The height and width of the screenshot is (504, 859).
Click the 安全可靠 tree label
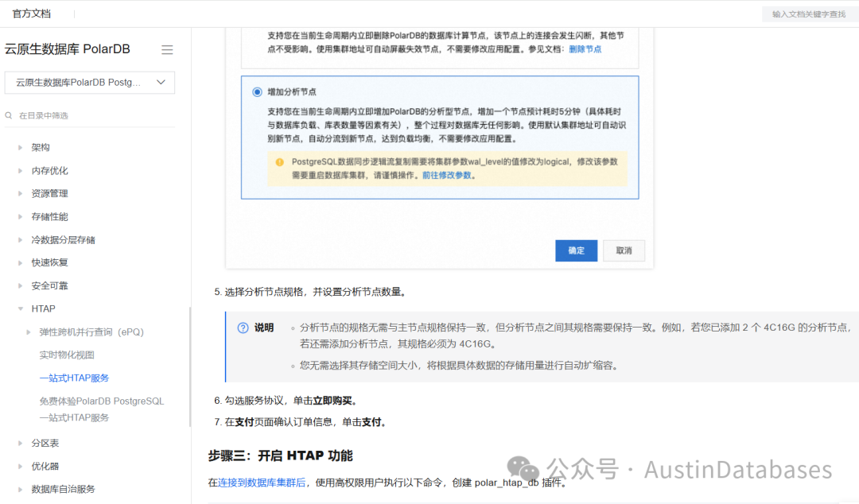(x=50, y=285)
